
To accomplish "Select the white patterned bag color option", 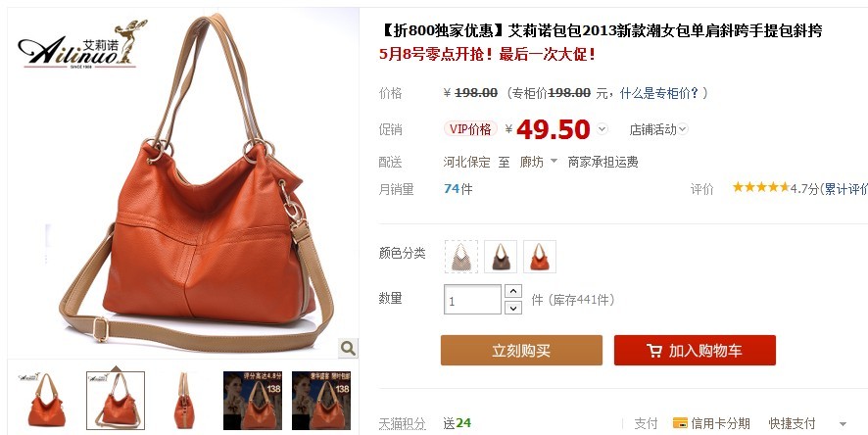I will (461, 257).
